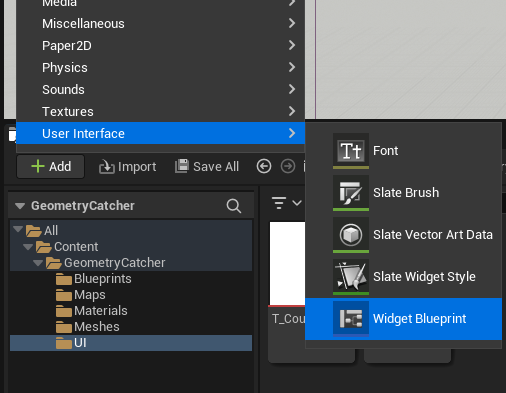Open the Textures submenu
This screenshot has width=506, height=393.
coord(160,112)
